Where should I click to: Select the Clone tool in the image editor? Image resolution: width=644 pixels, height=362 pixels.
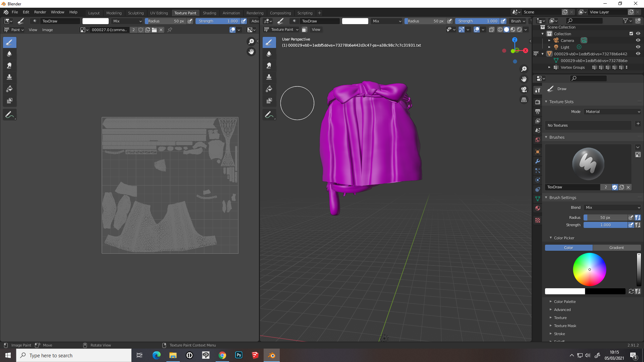(9, 77)
